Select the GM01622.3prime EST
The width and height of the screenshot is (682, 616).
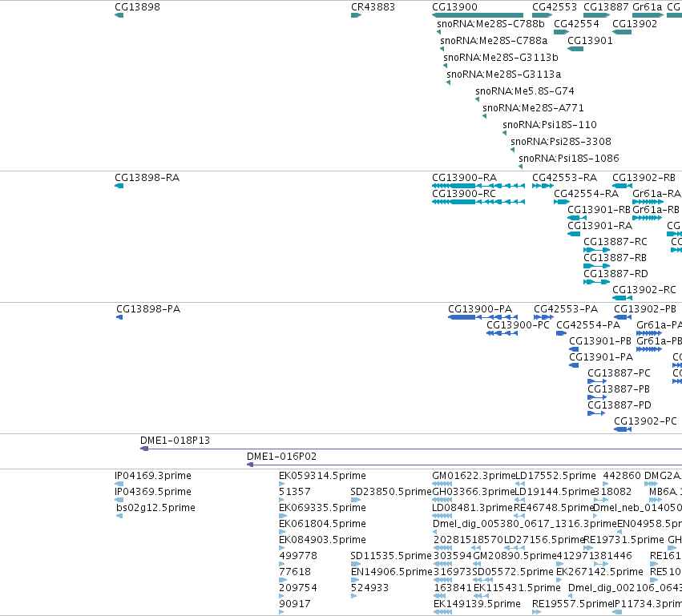[x=442, y=484]
